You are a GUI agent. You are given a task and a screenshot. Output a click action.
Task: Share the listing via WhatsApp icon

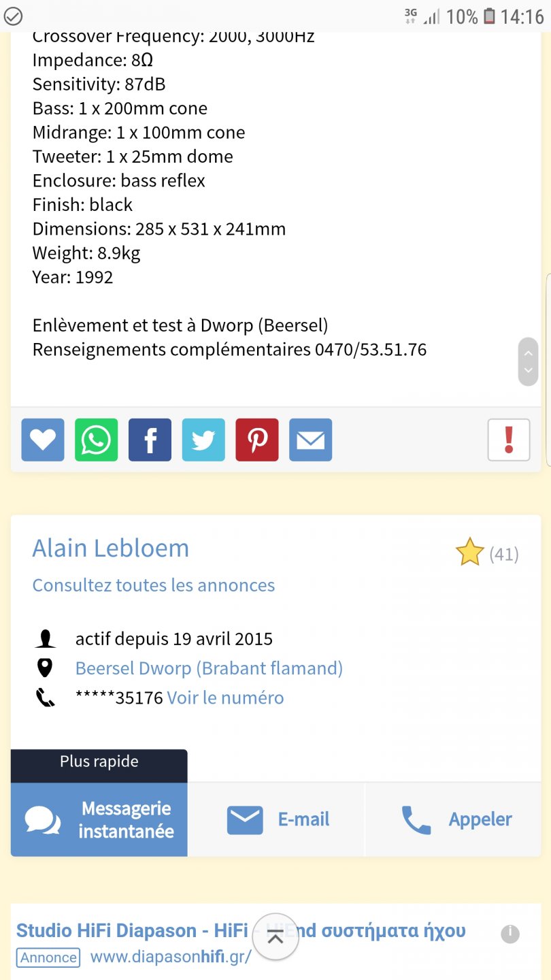click(x=96, y=440)
